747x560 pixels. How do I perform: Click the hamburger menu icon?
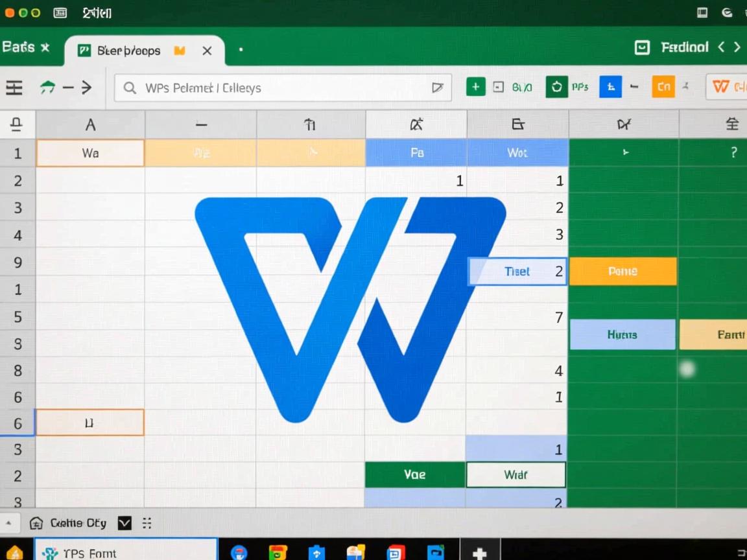point(14,87)
